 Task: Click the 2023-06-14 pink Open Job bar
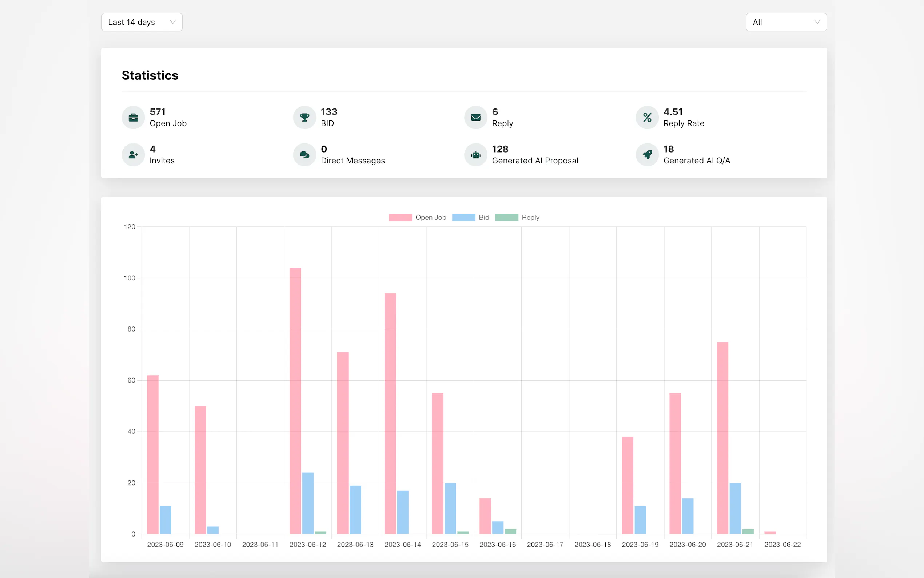coord(390,413)
